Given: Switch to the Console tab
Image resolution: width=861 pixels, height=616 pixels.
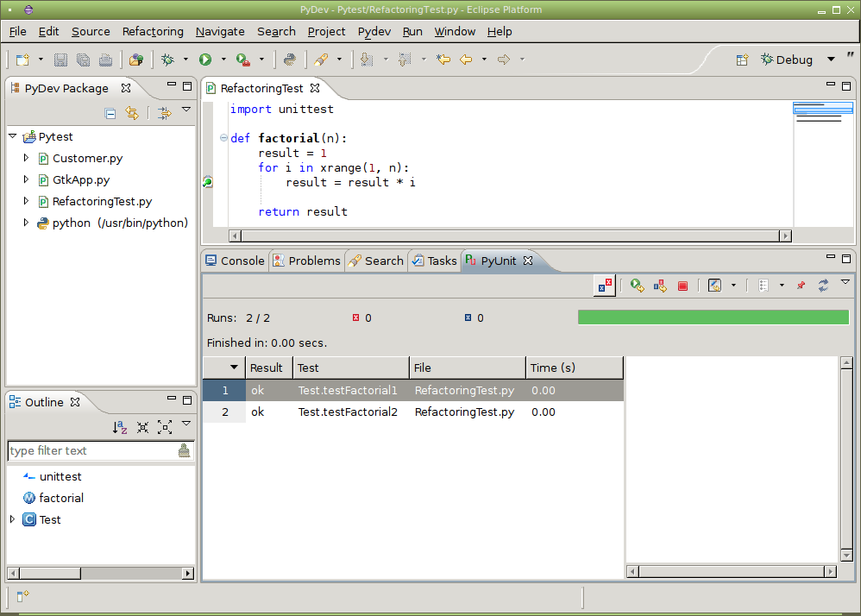Looking at the screenshot, I should pos(235,261).
